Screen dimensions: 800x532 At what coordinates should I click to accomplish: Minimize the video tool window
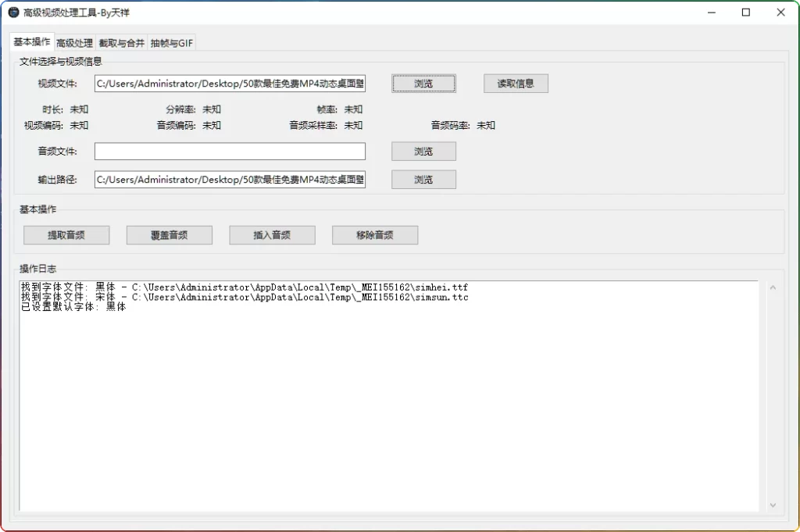coord(711,12)
